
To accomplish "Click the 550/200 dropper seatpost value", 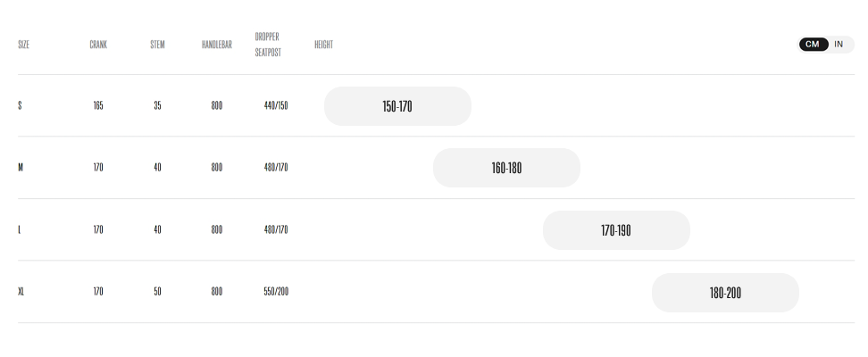I will click(276, 291).
